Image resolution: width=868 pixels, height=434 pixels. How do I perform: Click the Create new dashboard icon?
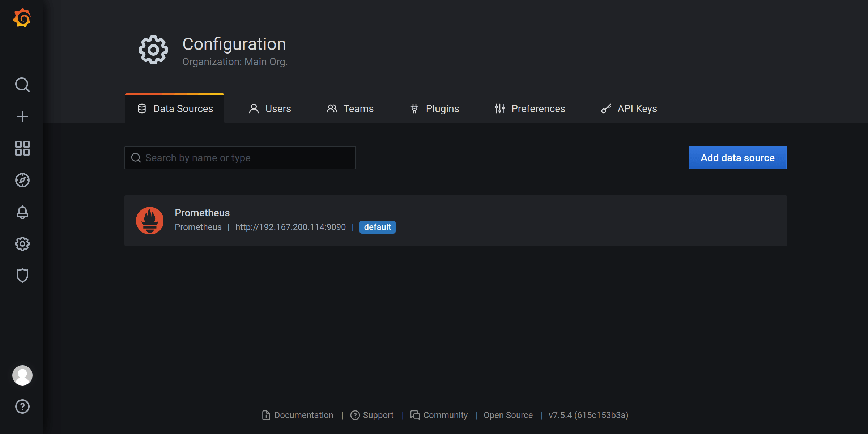click(22, 116)
